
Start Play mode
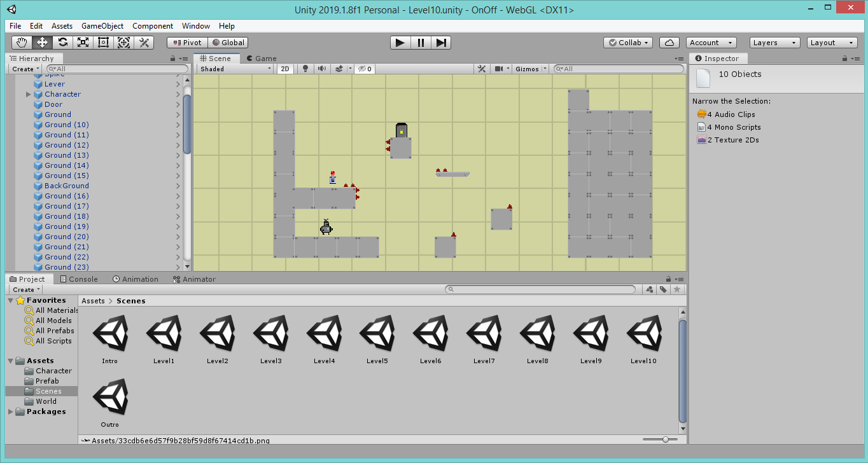[400, 43]
